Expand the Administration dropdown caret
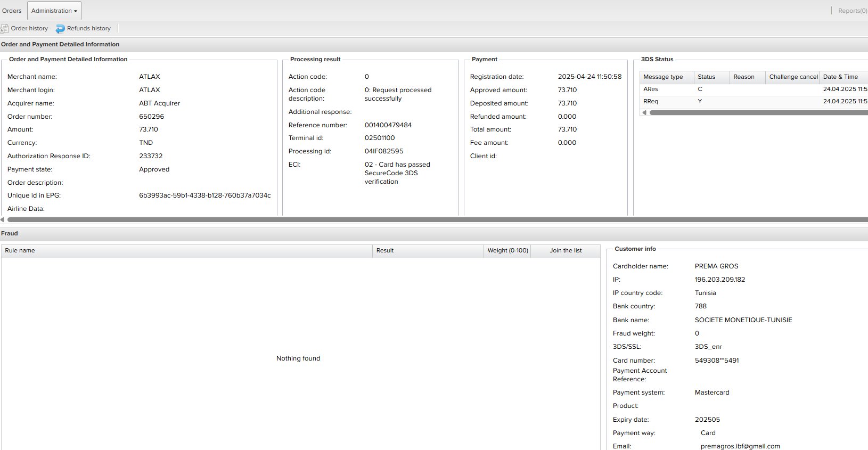 coord(76,11)
